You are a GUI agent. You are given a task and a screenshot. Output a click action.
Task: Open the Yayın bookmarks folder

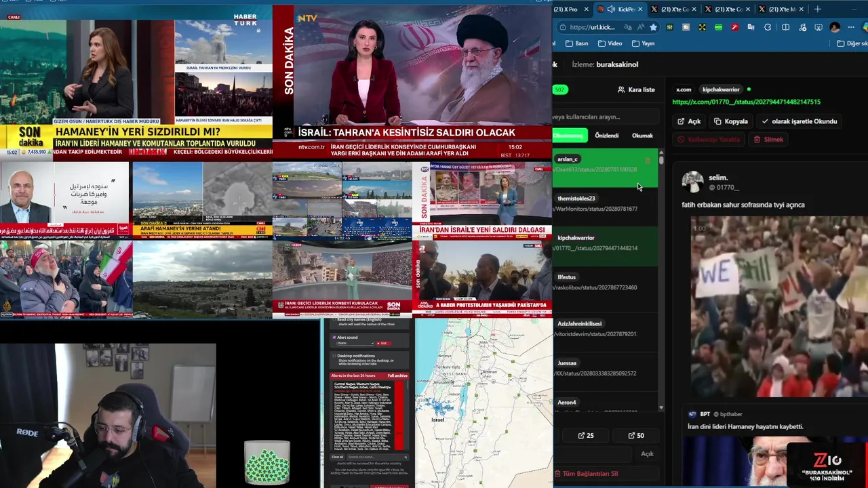643,43
